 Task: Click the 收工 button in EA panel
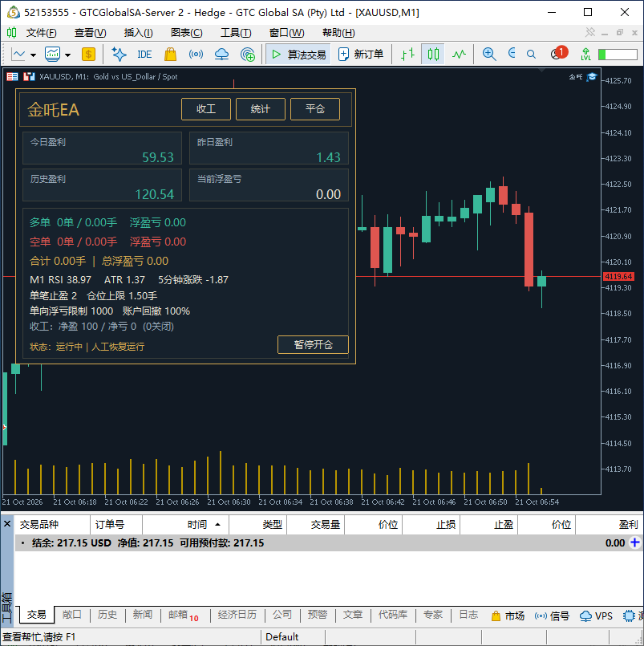206,109
